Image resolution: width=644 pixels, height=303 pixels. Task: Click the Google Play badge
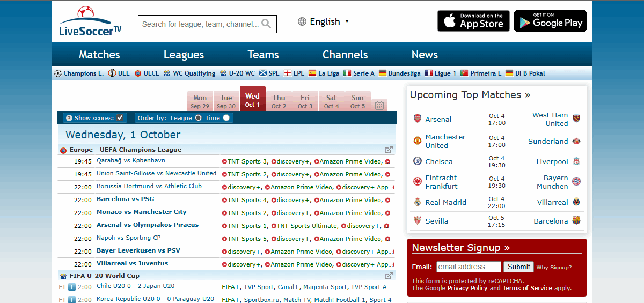[x=550, y=21]
